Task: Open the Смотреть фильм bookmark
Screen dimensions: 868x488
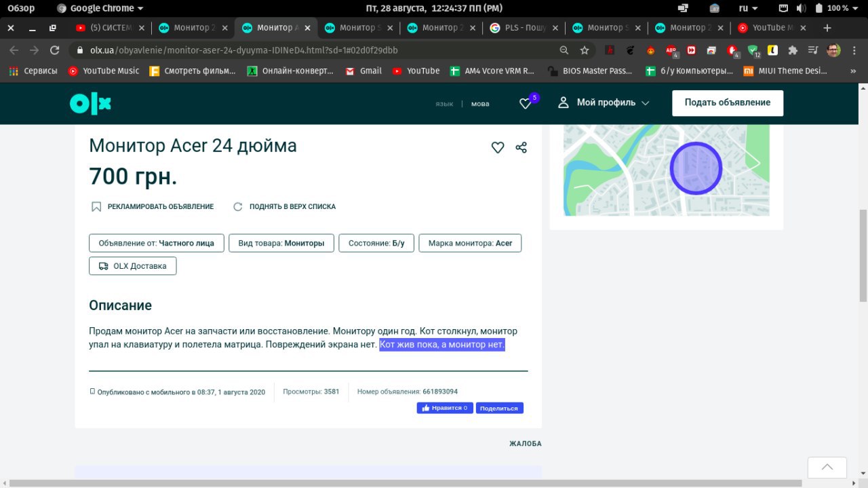Action: click(x=193, y=71)
